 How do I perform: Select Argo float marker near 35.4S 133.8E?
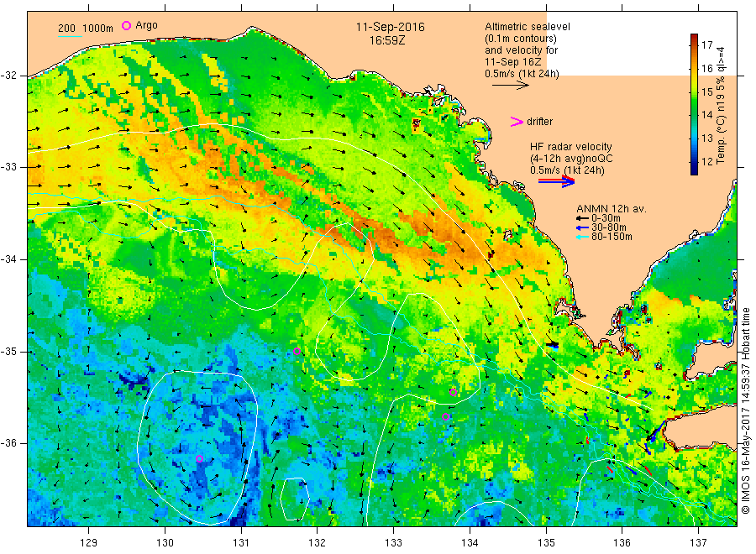(454, 392)
